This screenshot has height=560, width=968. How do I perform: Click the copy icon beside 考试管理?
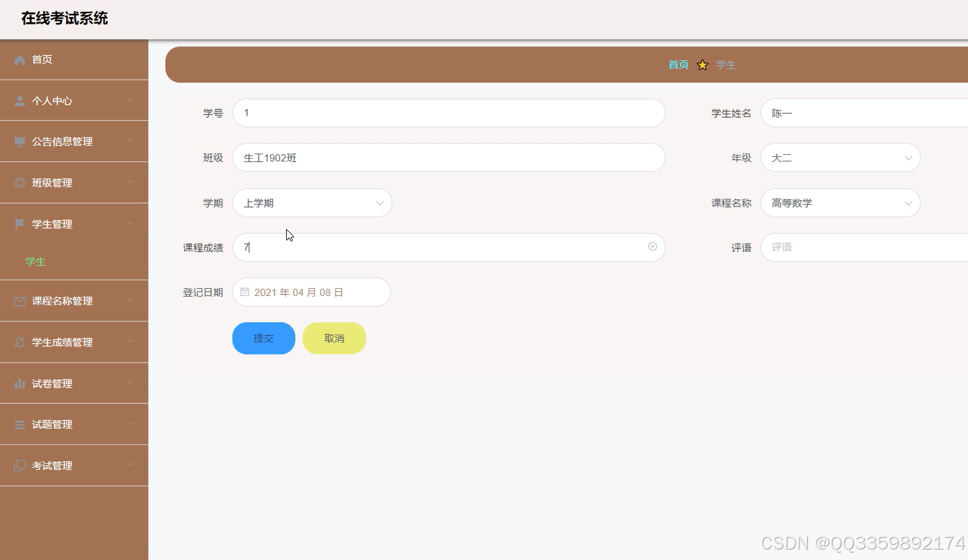click(20, 466)
